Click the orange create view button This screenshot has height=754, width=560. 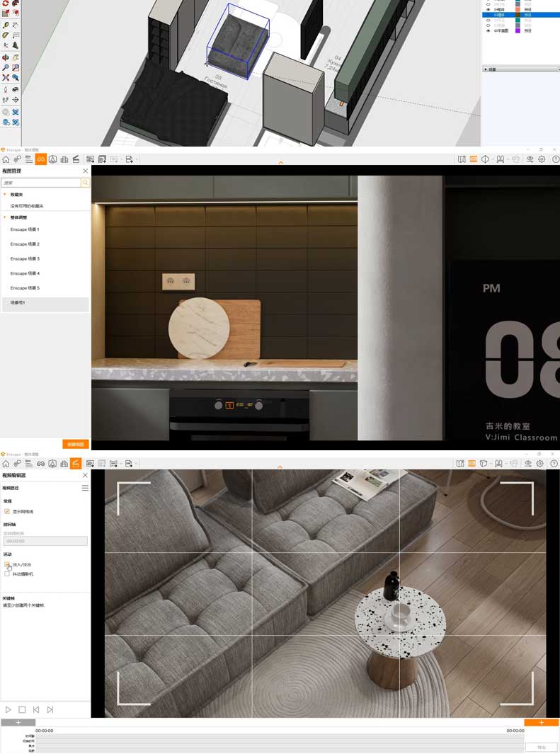[x=76, y=444]
